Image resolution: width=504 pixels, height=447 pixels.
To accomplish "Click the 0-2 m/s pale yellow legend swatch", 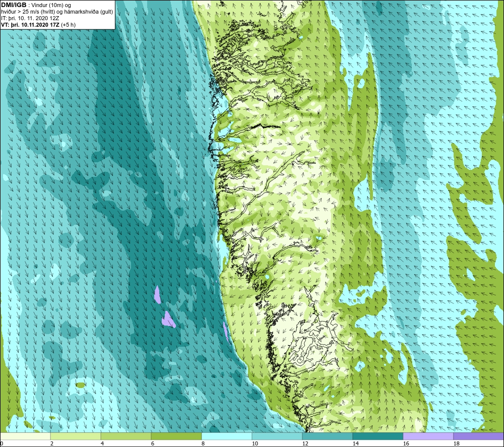I will (x=25, y=436).
